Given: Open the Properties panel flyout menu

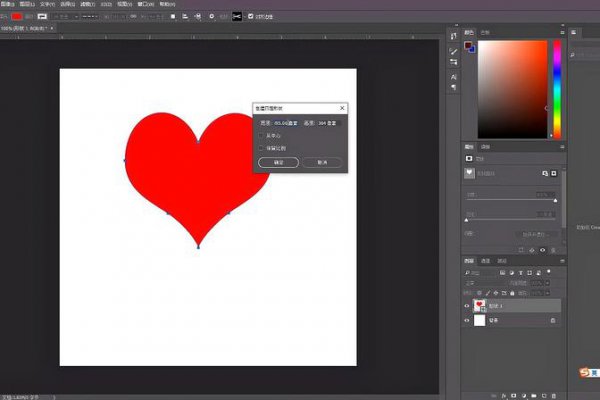Looking at the screenshot, I should coord(562,147).
